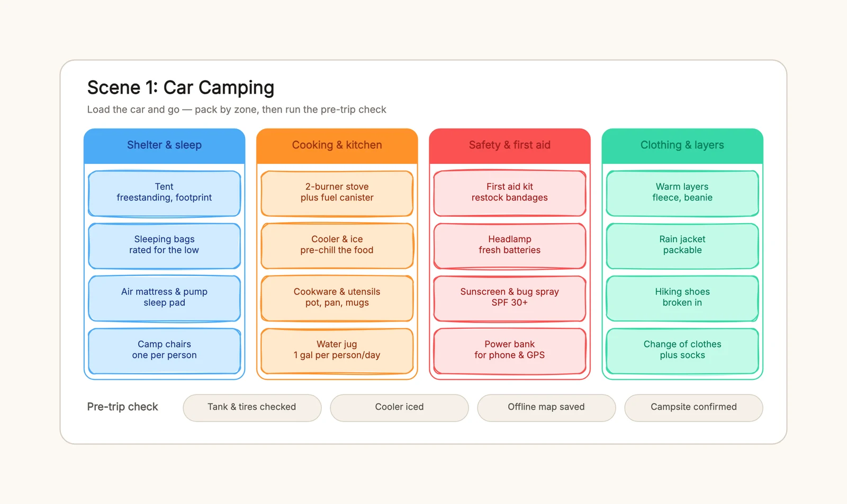Toggle the Offline map saved pill
Image resolution: width=847 pixels, height=504 pixels.
[x=546, y=407]
